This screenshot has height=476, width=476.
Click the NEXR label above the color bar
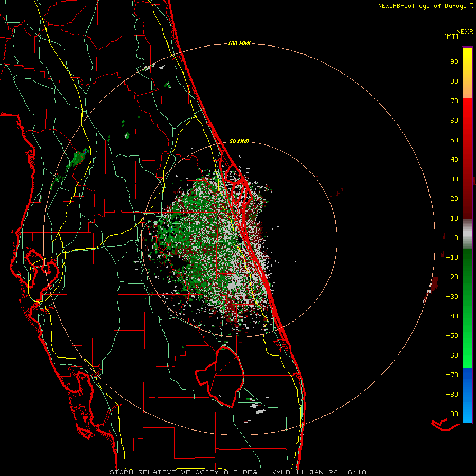point(464,32)
